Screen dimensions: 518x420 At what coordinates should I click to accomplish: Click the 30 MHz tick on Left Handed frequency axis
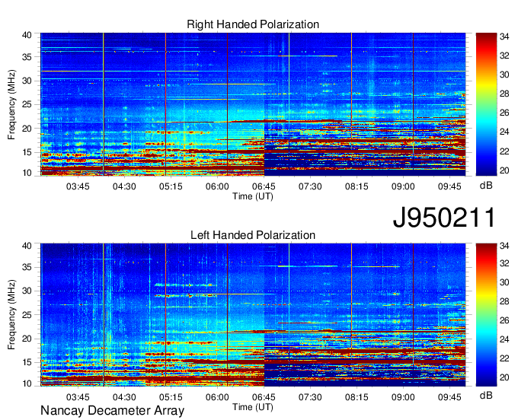[x=27, y=291]
